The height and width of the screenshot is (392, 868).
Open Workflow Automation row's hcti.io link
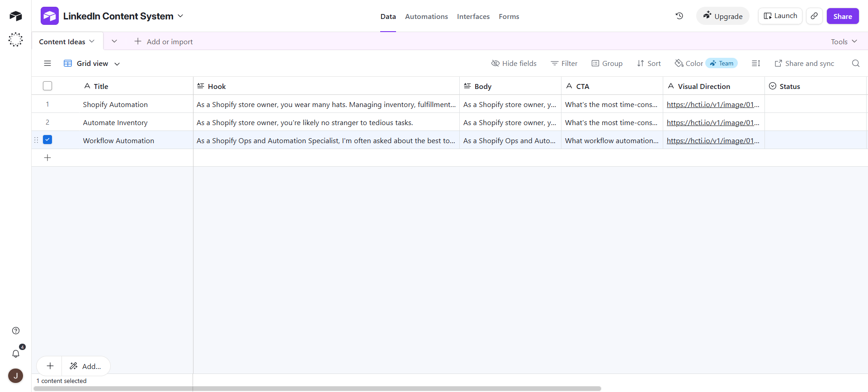click(713, 140)
